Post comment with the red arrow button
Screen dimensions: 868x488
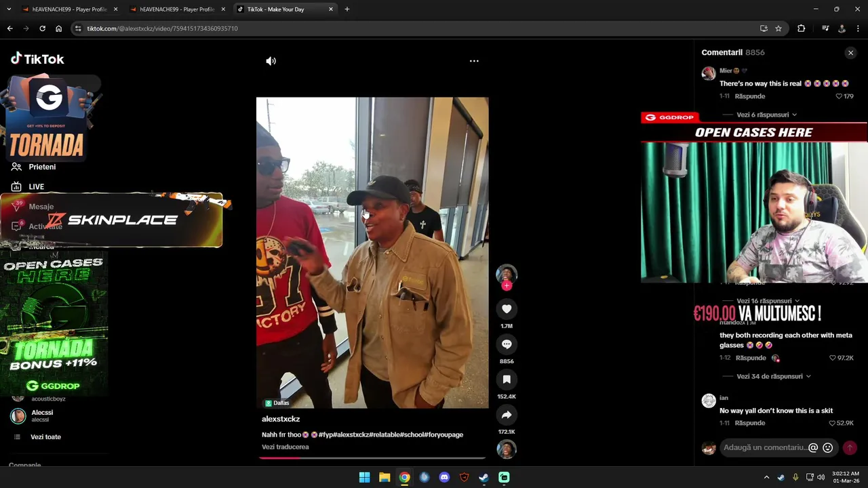coord(850,447)
